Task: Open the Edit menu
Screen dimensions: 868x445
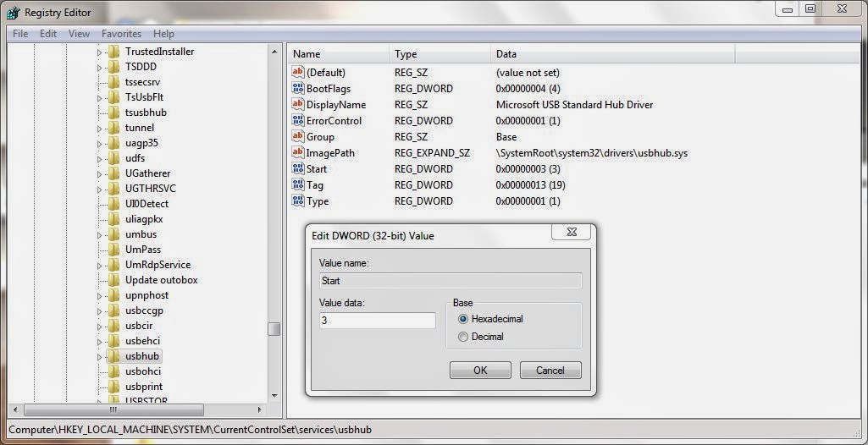Action: (x=48, y=34)
